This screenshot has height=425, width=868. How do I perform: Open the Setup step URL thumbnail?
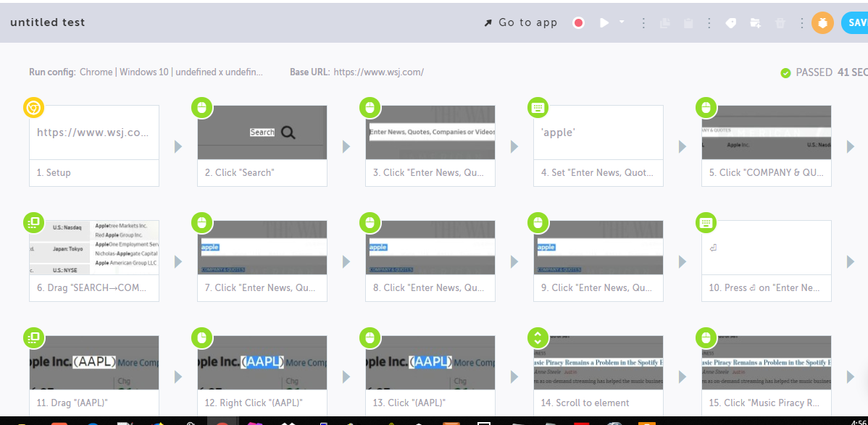(94, 132)
